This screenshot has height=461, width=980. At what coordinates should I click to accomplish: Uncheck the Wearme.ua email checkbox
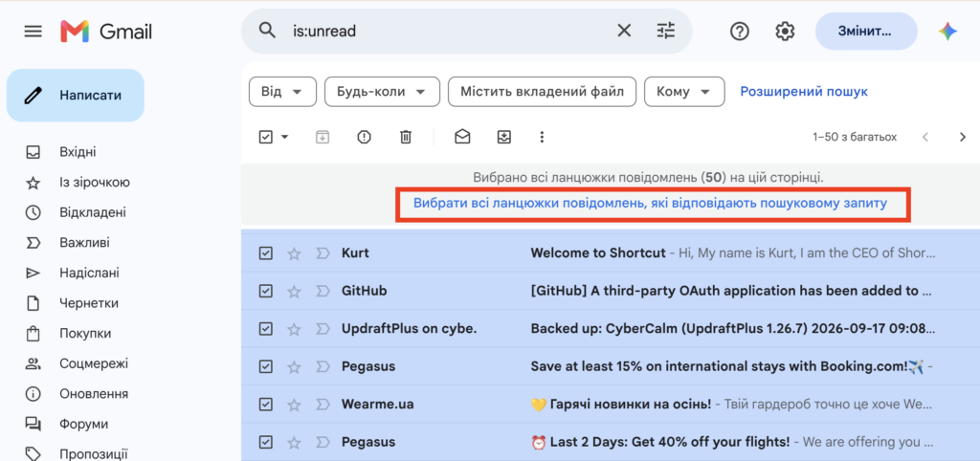coord(266,405)
